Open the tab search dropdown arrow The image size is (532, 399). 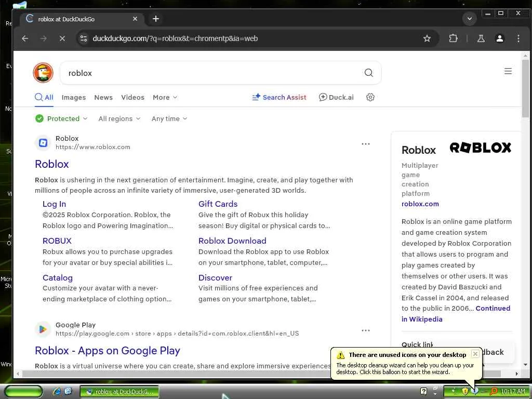pos(470,18)
